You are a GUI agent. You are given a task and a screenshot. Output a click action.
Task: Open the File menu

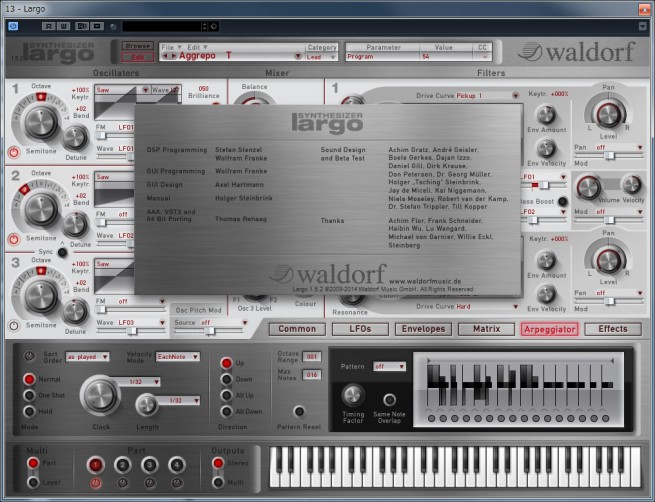pos(171,47)
